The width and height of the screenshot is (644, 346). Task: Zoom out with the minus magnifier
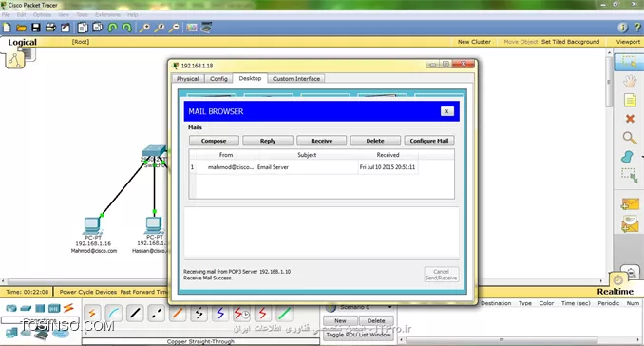pyautogui.click(x=174, y=28)
